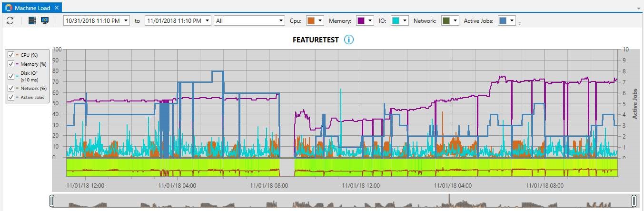Toggle the Memory (%) series checkbox
Viewport: 644px width, 211px height.
11,64
